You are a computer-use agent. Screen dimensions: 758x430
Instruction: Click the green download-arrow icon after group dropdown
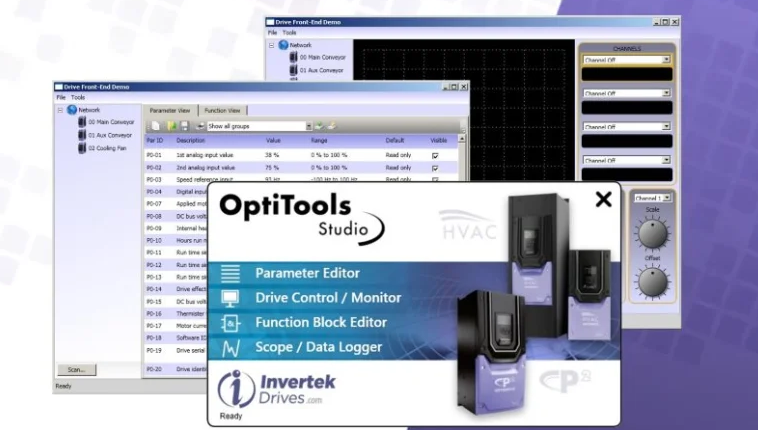[319, 126]
